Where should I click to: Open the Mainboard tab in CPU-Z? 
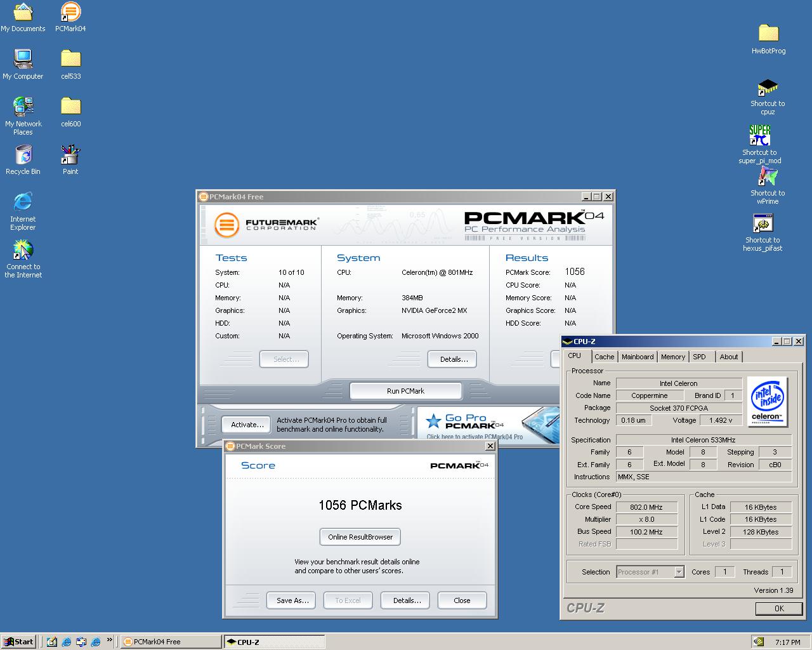click(x=638, y=357)
